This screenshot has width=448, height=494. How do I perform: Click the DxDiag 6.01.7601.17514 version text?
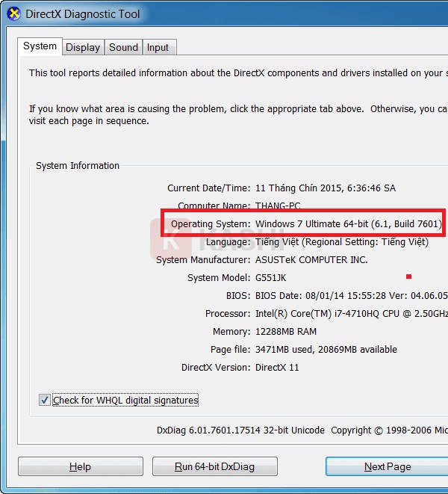(x=240, y=430)
